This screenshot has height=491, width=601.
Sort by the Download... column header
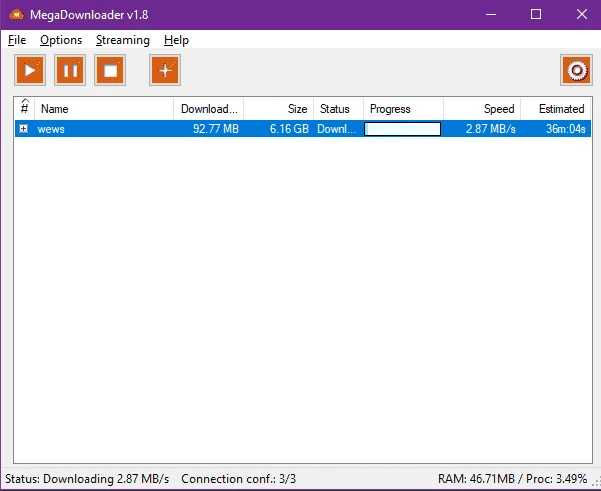(209, 109)
